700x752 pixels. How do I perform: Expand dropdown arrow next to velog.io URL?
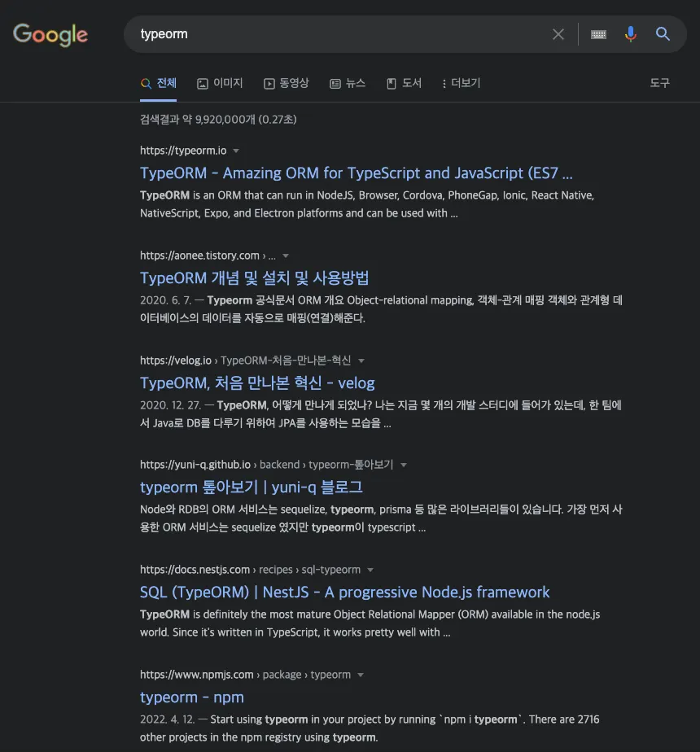point(361,361)
